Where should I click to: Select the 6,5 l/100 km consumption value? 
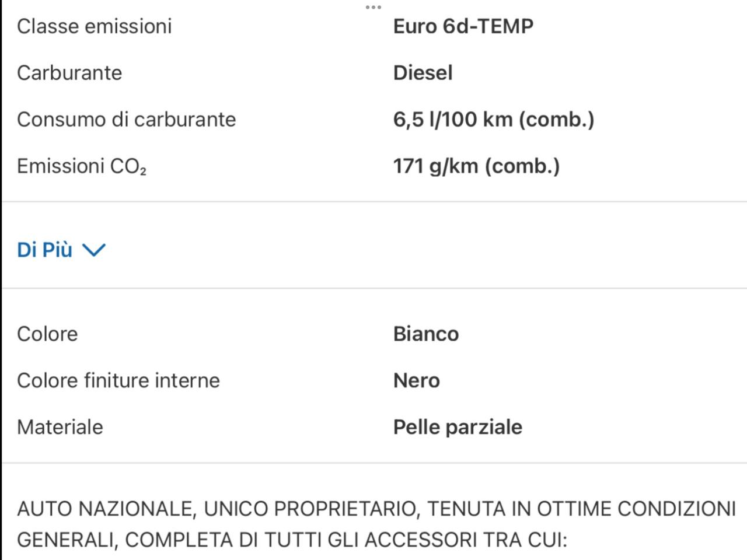[x=494, y=120]
